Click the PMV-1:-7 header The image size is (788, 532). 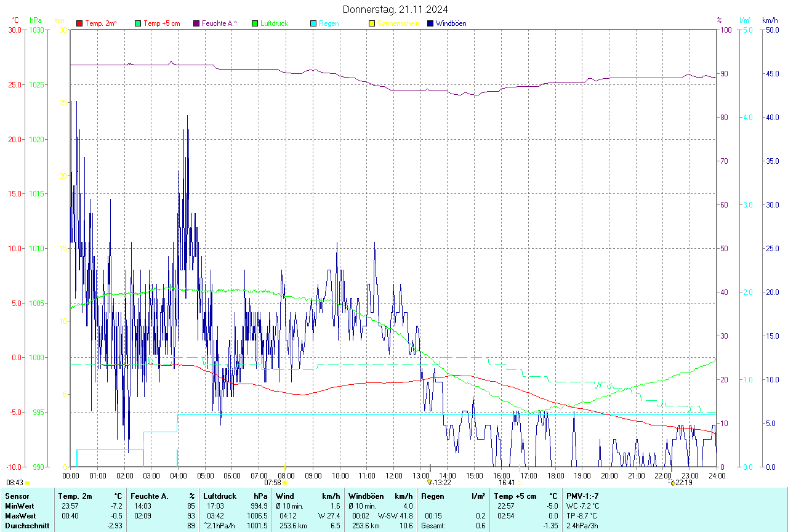pyautogui.click(x=582, y=496)
